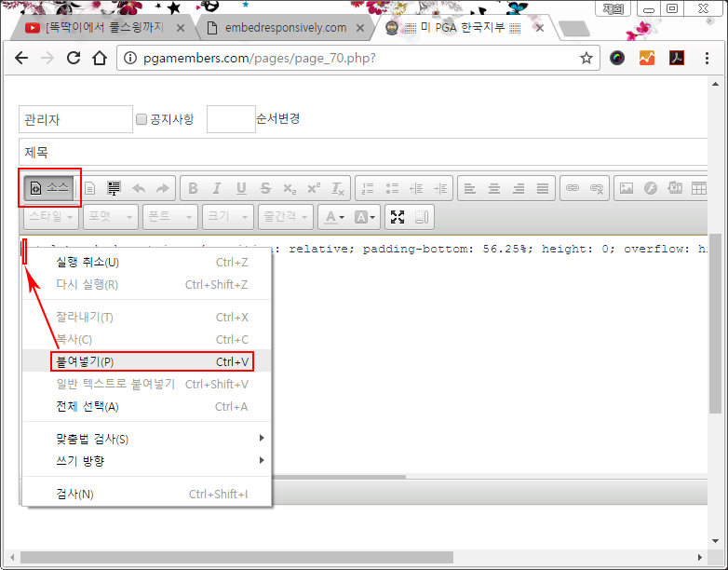Click the redo arrow in the editor toolbar
The height and width of the screenshot is (570, 728).
(x=163, y=188)
